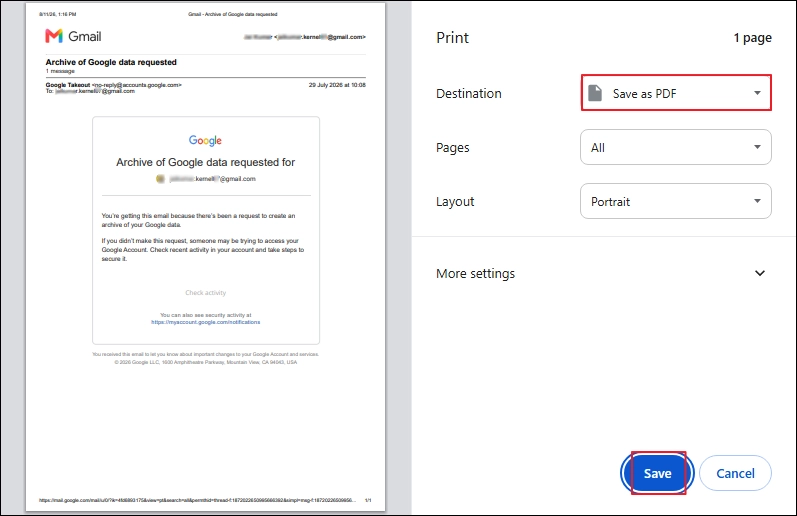Expand the More settings section
This screenshot has height=516, width=797.
[x=603, y=274]
